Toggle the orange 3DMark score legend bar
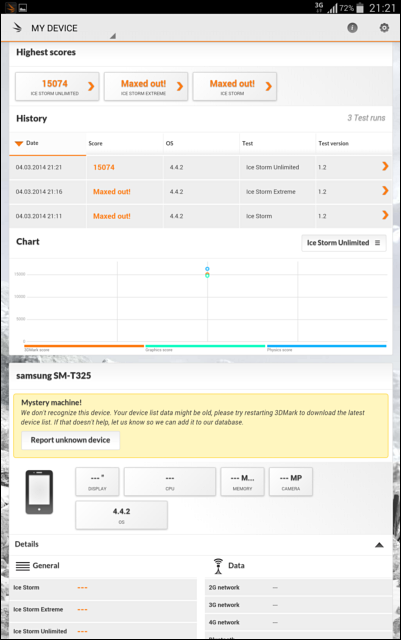 [x=84, y=346]
